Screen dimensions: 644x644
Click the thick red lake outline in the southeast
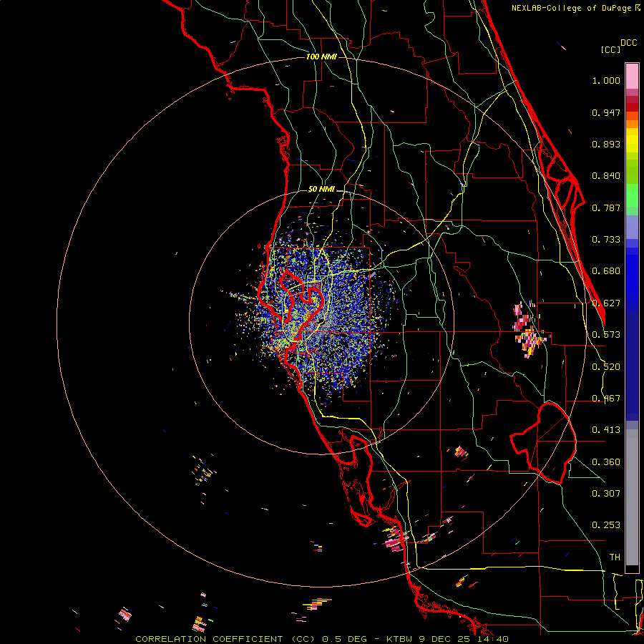545,443
